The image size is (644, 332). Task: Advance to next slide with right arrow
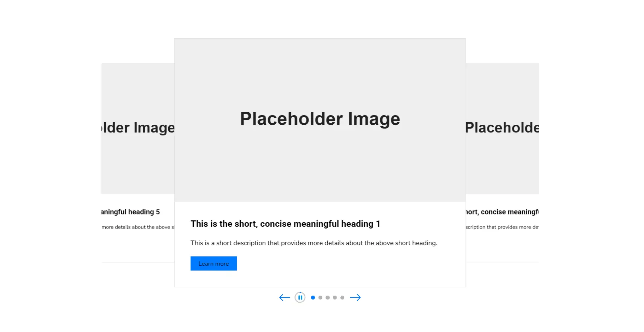click(x=355, y=297)
